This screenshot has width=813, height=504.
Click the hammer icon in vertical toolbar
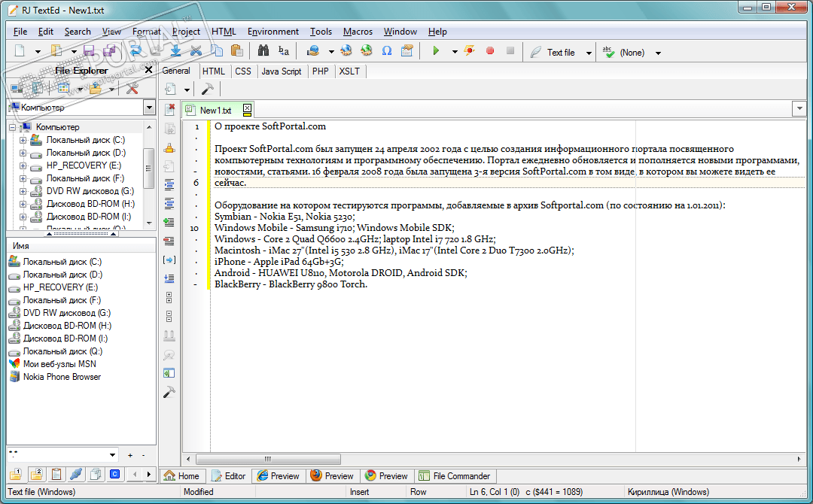pos(169,392)
